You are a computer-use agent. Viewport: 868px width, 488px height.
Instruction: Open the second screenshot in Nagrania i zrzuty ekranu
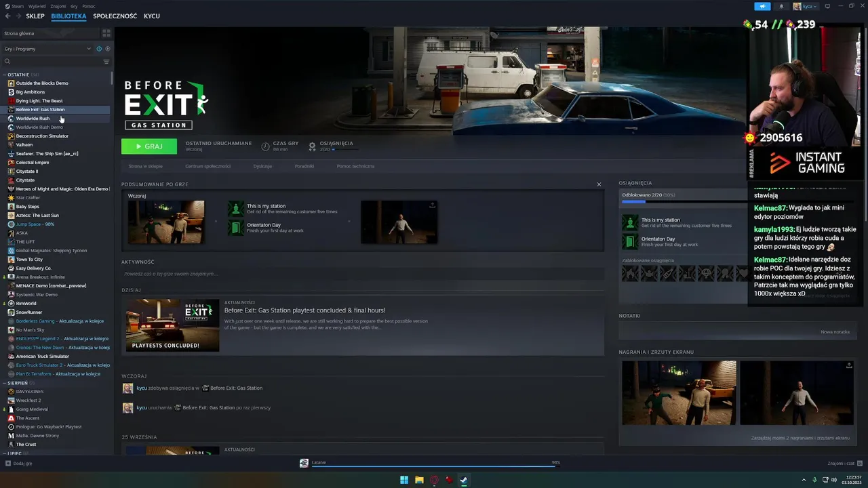[797, 393]
